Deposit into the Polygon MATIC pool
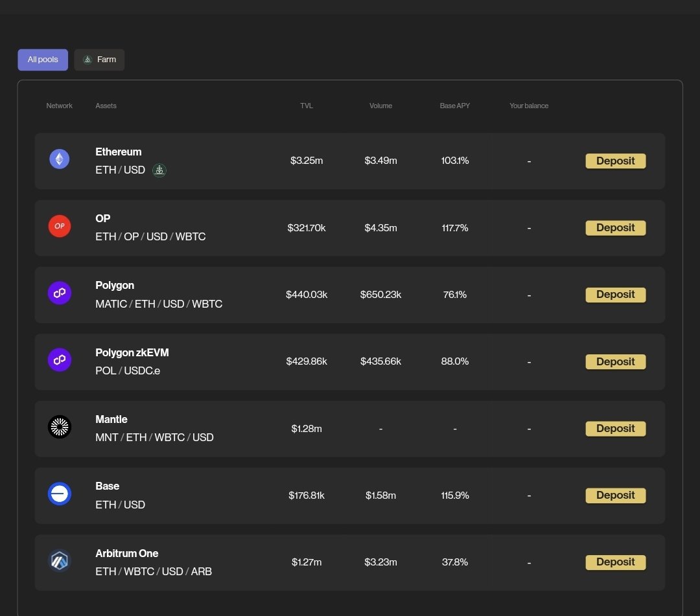 click(616, 295)
